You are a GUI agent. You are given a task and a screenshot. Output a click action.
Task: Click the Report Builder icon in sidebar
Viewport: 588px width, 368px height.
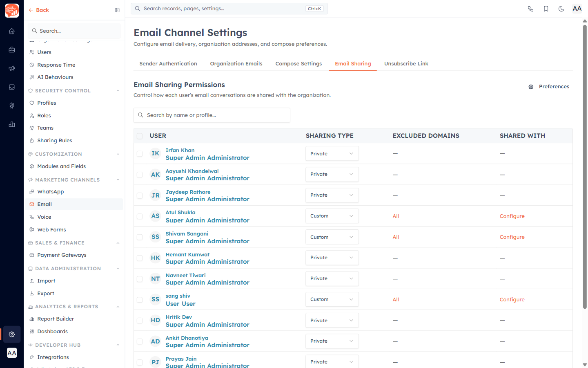pyautogui.click(x=32, y=319)
